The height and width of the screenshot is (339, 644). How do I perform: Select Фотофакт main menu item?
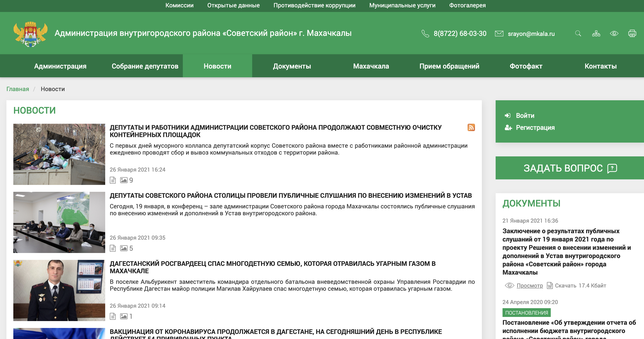526,66
